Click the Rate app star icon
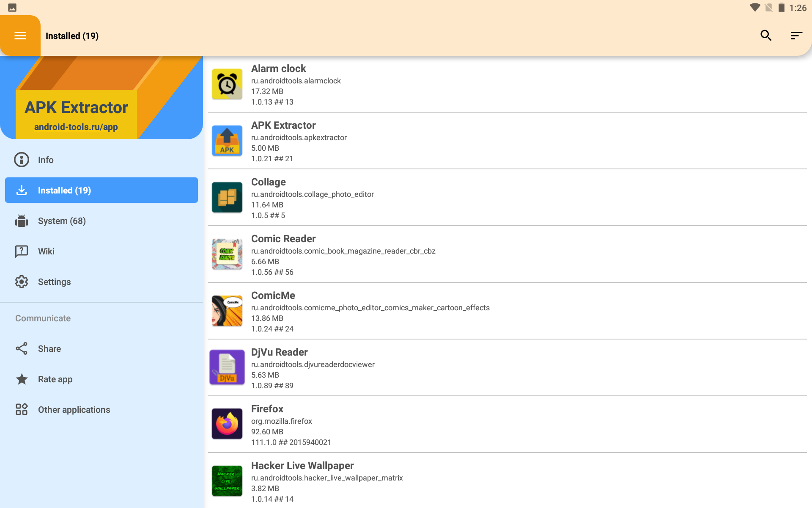 coord(22,379)
